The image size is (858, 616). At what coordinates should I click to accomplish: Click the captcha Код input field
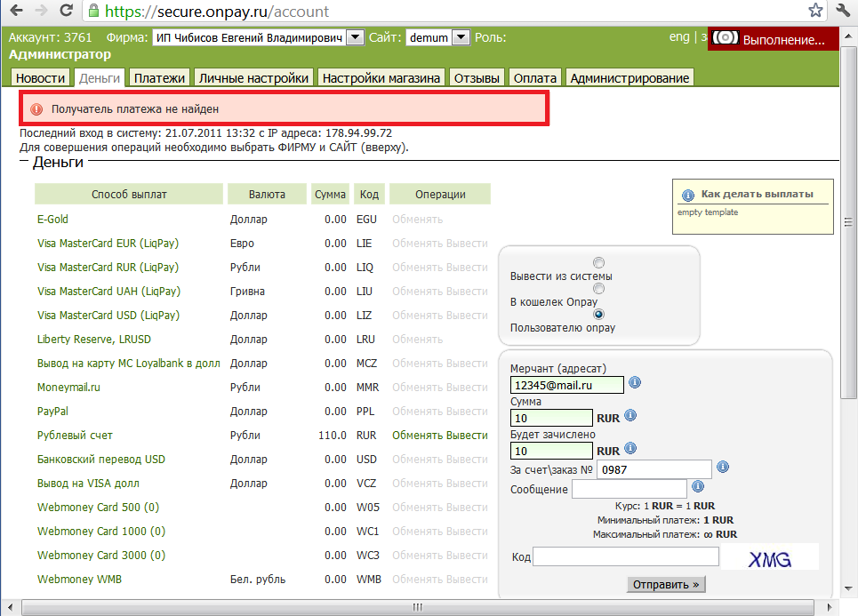click(625, 556)
